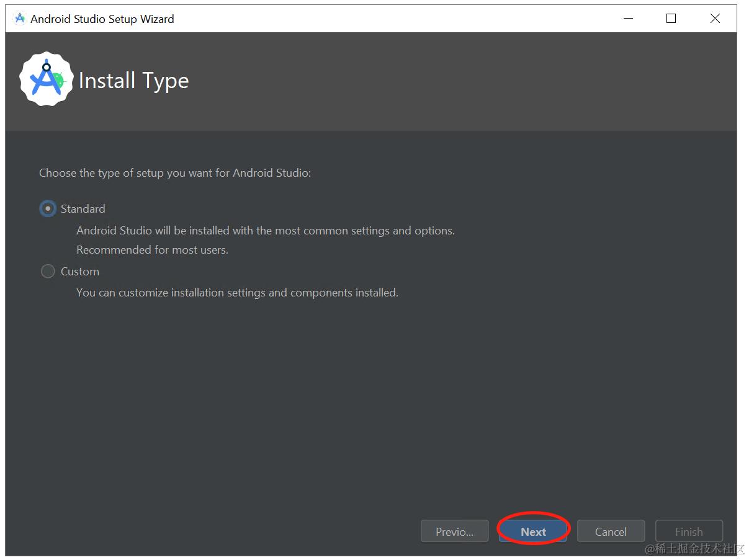Click the "Install Type" heading

pos(134,81)
